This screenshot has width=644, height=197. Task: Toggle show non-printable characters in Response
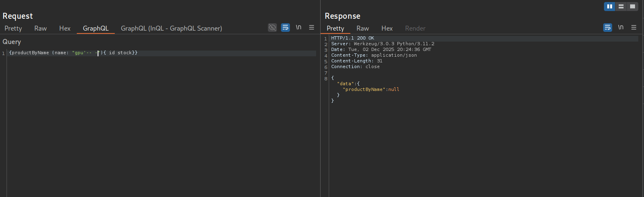[x=621, y=27]
